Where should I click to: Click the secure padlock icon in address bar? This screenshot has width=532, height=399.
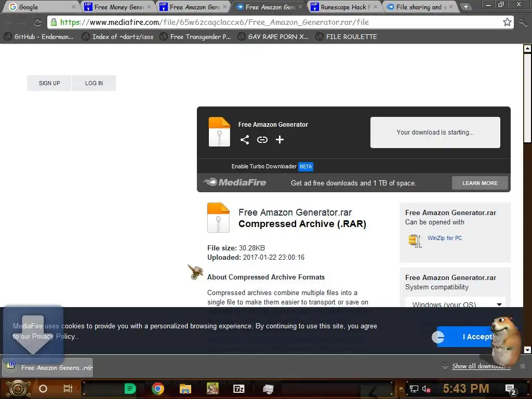[54, 22]
